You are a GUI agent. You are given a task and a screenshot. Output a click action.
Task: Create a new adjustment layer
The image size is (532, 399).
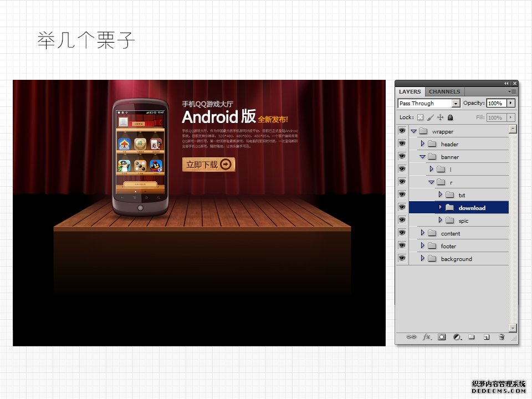pyautogui.click(x=457, y=337)
